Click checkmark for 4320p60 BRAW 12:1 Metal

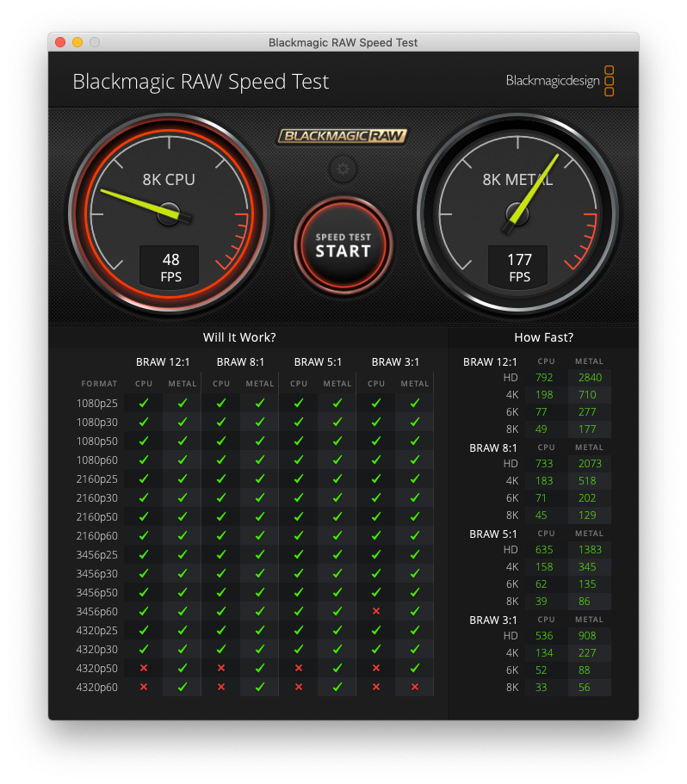183,687
